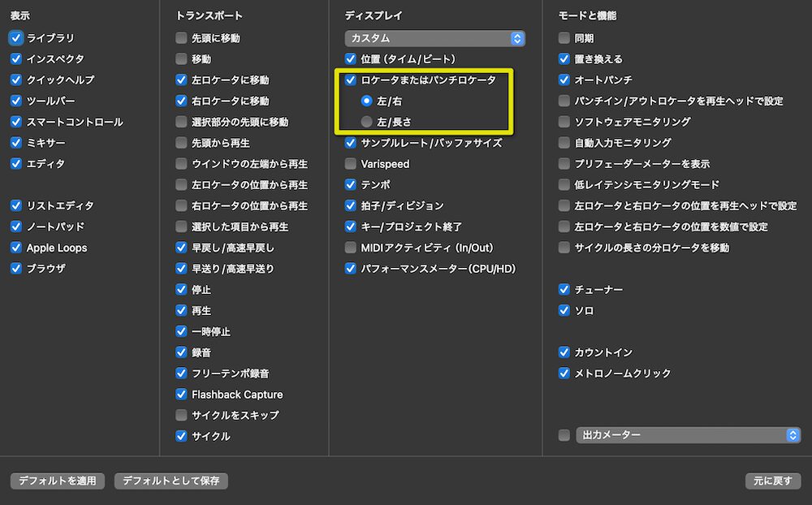Disable the オートパンチ checkbox
Viewport: 812px width, 505px height.
click(564, 80)
